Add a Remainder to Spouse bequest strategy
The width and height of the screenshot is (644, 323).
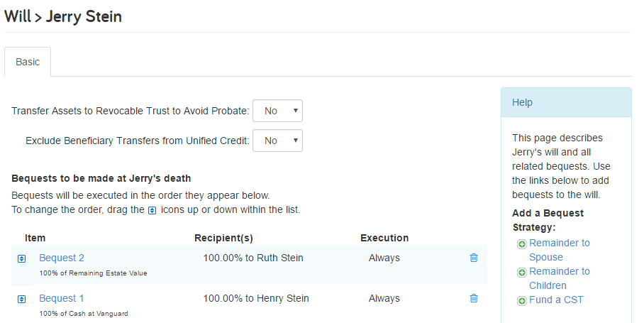tap(560, 250)
